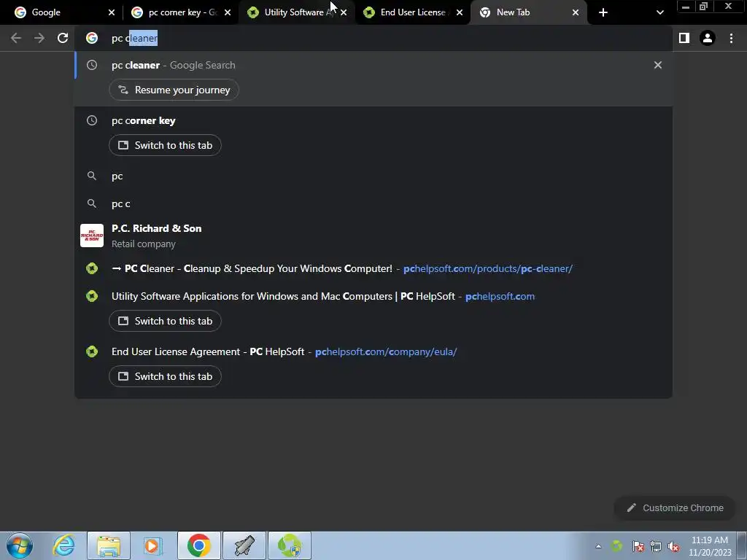Click the P.C. Richard & Son logo
This screenshot has width=747, height=560.
click(92, 236)
